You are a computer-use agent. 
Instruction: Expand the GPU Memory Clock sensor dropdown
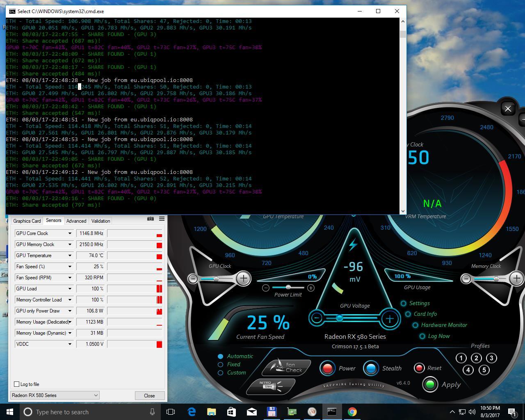[x=70, y=244]
